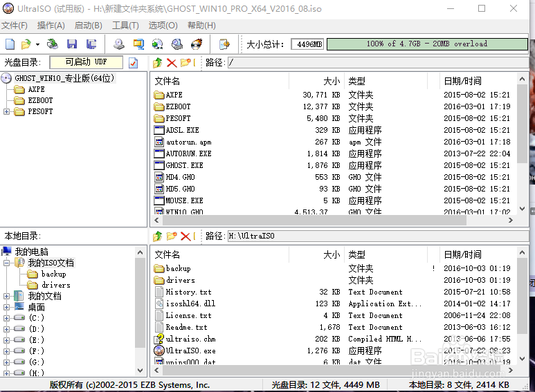The height and width of the screenshot is (392, 535).
Task: Click the Add files toolbar icon
Action: 224,44
